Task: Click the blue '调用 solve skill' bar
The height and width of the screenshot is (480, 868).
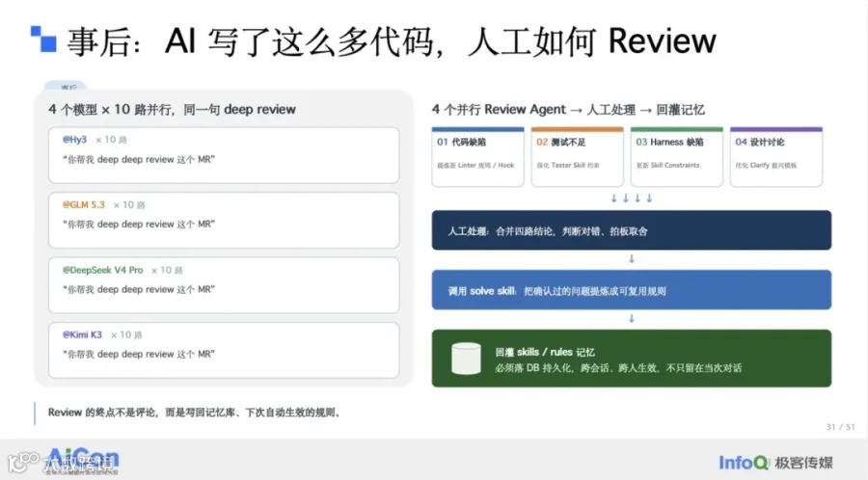Action: click(x=632, y=290)
